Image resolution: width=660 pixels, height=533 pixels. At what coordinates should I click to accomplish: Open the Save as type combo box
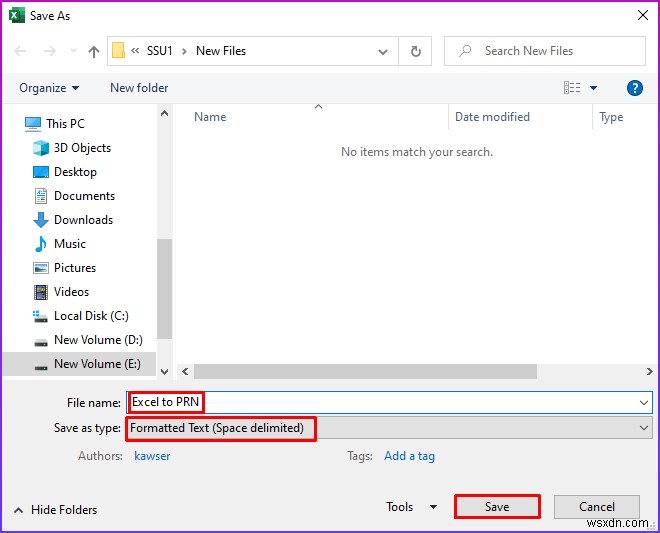click(389, 428)
